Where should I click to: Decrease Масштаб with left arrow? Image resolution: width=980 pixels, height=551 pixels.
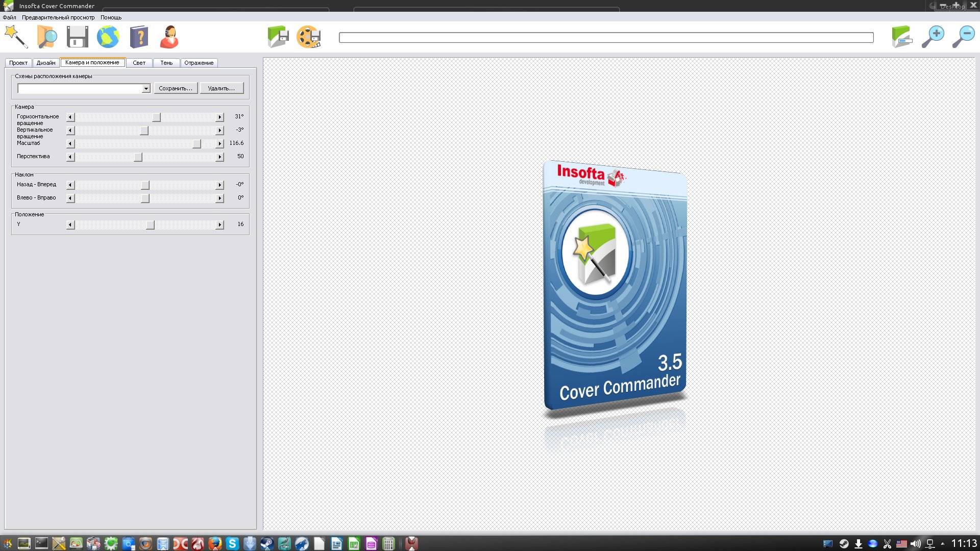70,144
